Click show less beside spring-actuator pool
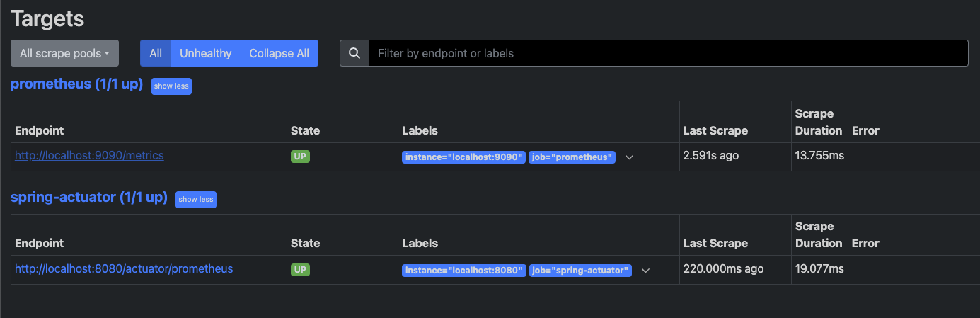Viewport: 980px width, 318px height. (x=196, y=199)
